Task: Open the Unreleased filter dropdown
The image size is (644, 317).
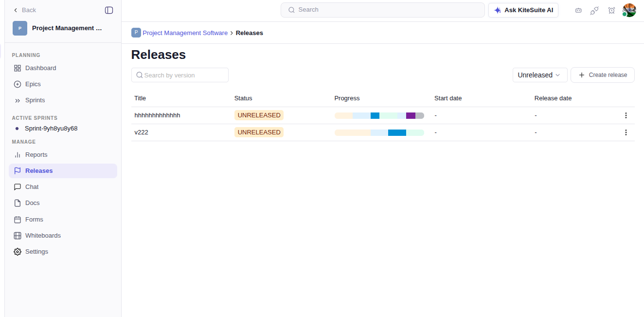Action: (540, 75)
